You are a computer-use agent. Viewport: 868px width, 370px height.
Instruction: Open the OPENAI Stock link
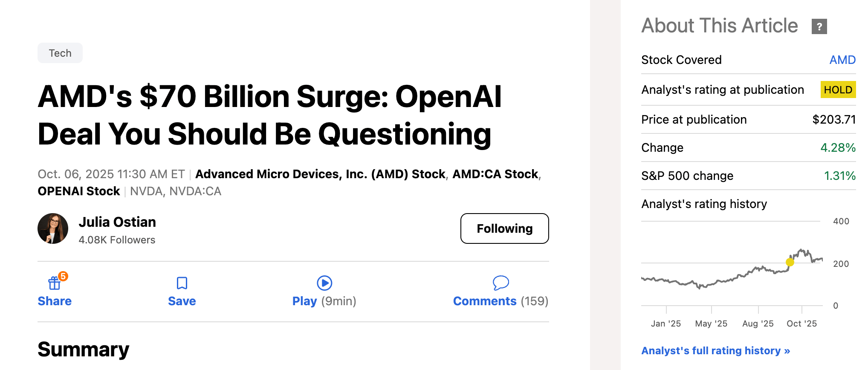79,191
